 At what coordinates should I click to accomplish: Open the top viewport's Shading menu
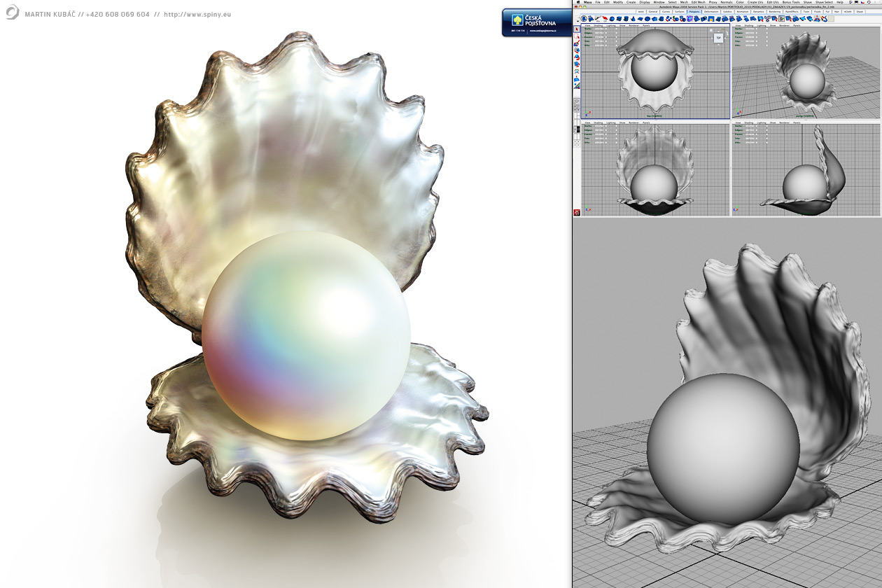click(598, 25)
